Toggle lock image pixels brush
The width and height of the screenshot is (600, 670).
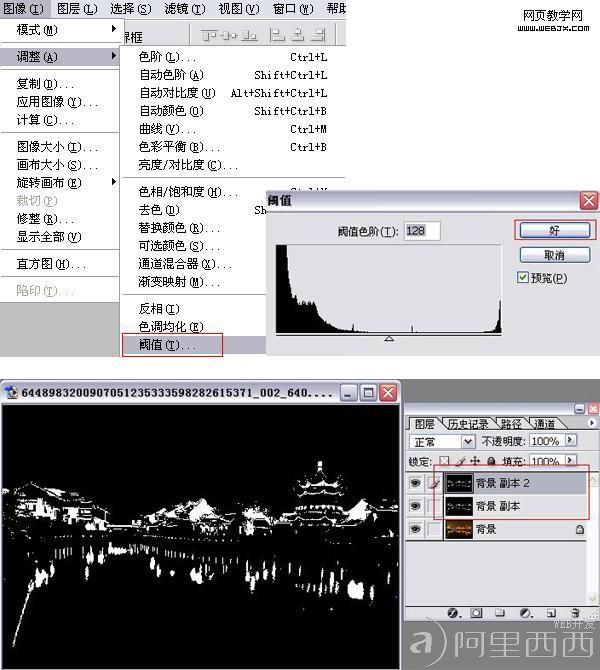pos(461,461)
